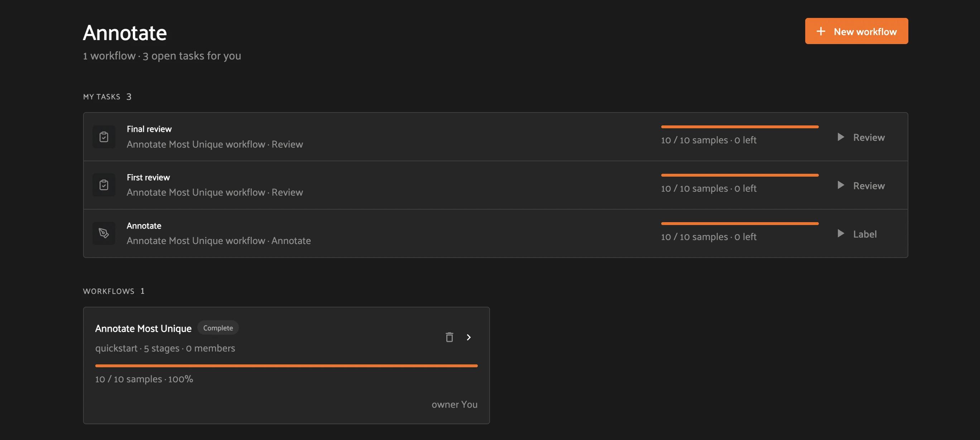Click First review's workflow subtitle text
Viewport: 980px width, 440px height.
click(215, 193)
